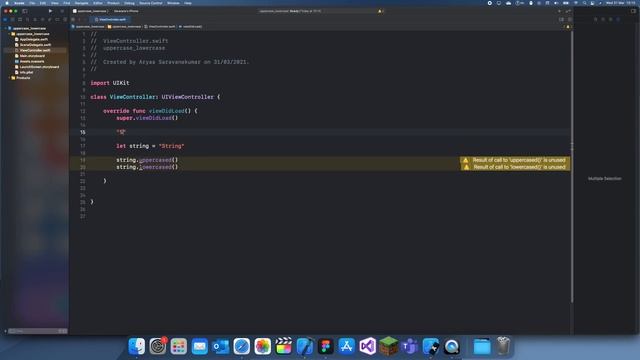
Task: Select AppDelegate.swift in navigator
Action: [x=34, y=39]
